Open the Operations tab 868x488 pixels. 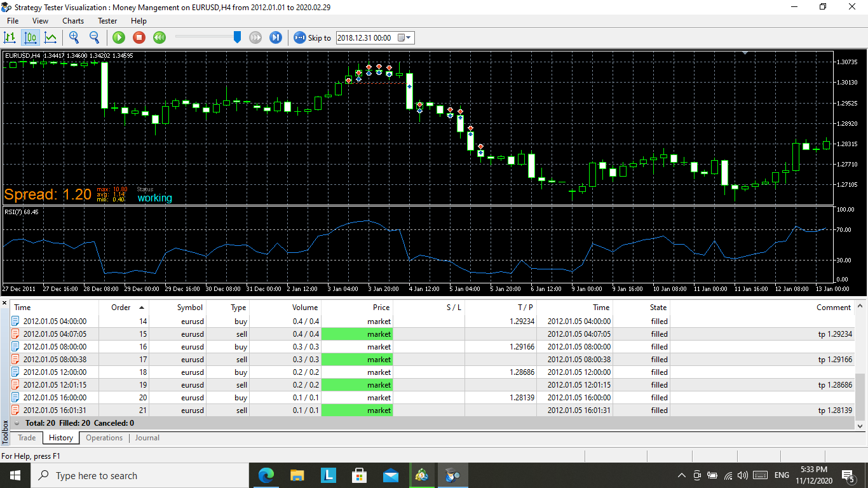[104, 438]
